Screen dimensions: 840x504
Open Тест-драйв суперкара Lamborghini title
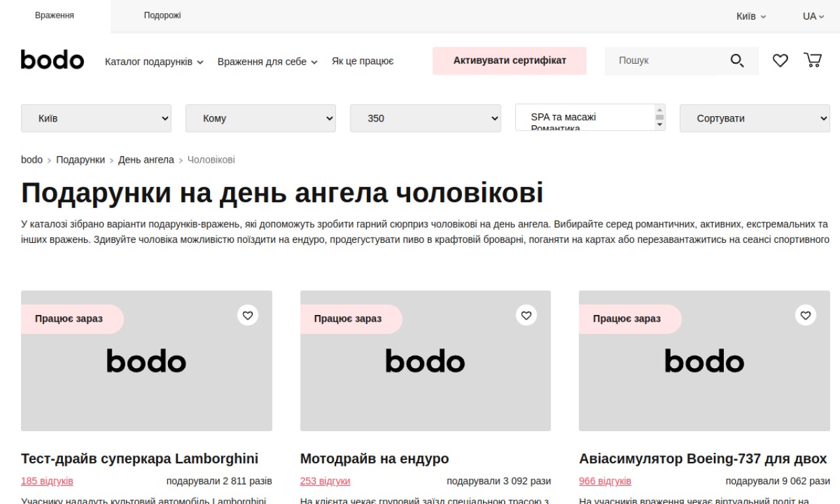tap(140, 458)
